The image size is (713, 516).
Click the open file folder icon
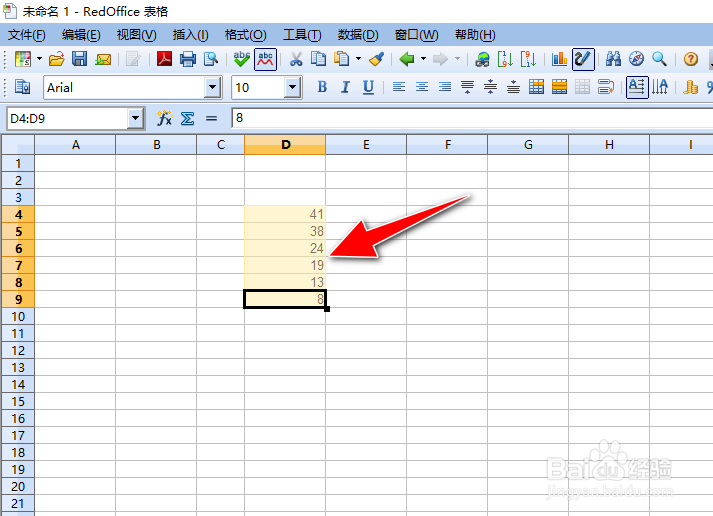click(x=56, y=59)
